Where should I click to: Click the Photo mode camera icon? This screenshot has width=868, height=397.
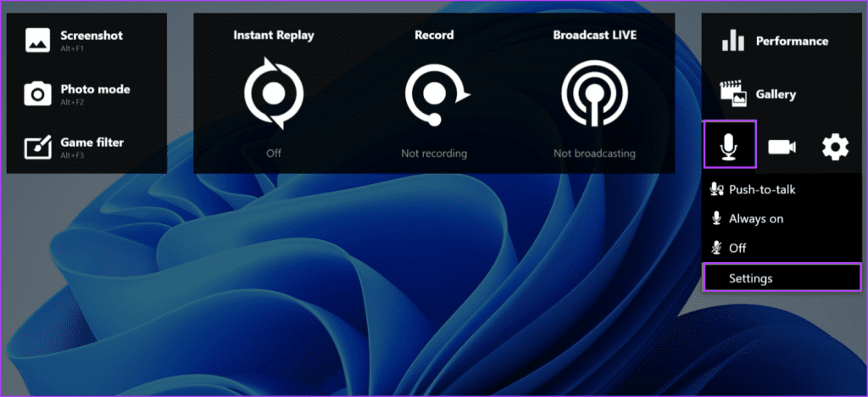pyautogui.click(x=37, y=93)
